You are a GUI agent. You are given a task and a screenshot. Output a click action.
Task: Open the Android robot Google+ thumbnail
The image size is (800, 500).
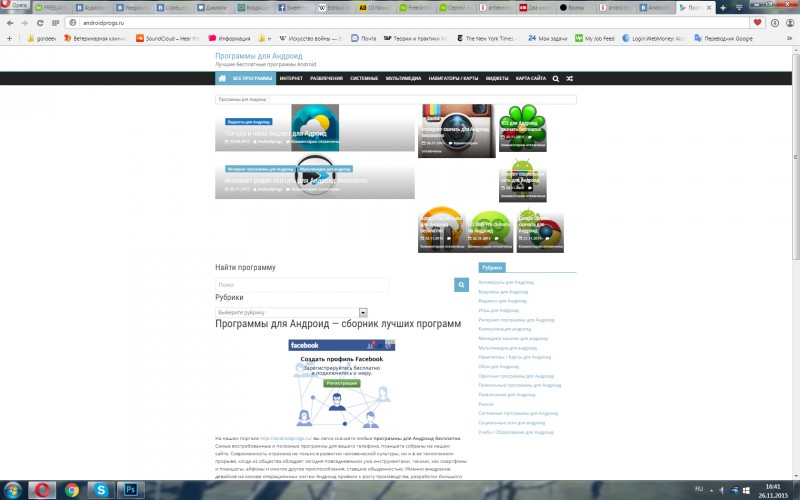pyautogui.click(x=522, y=180)
